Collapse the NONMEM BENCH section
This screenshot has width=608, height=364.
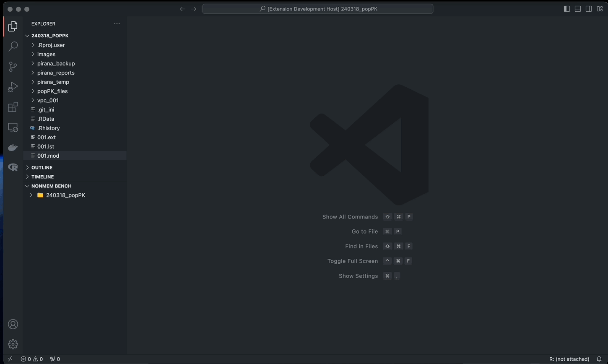coord(75,186)
